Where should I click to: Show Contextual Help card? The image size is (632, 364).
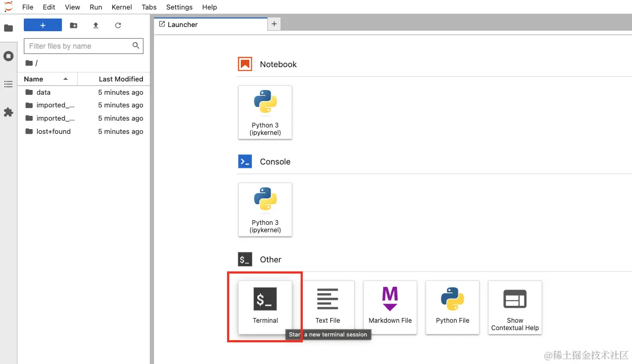tap(515, 307)
